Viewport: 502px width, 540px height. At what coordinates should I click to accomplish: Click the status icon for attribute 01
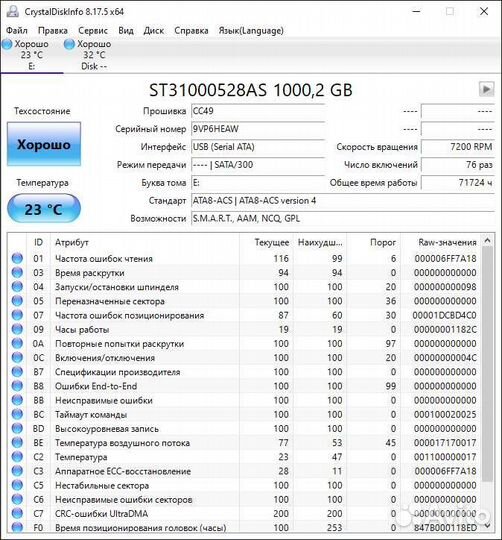(17, 258)
